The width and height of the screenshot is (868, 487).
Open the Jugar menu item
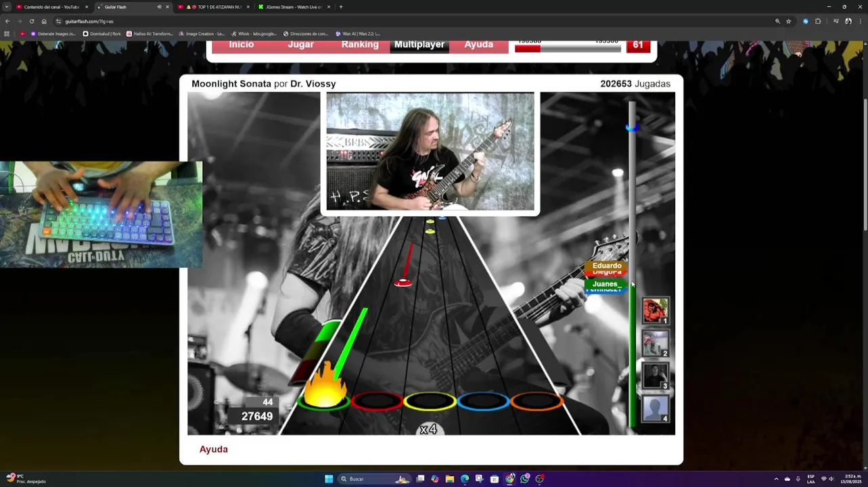pos(300,45)
